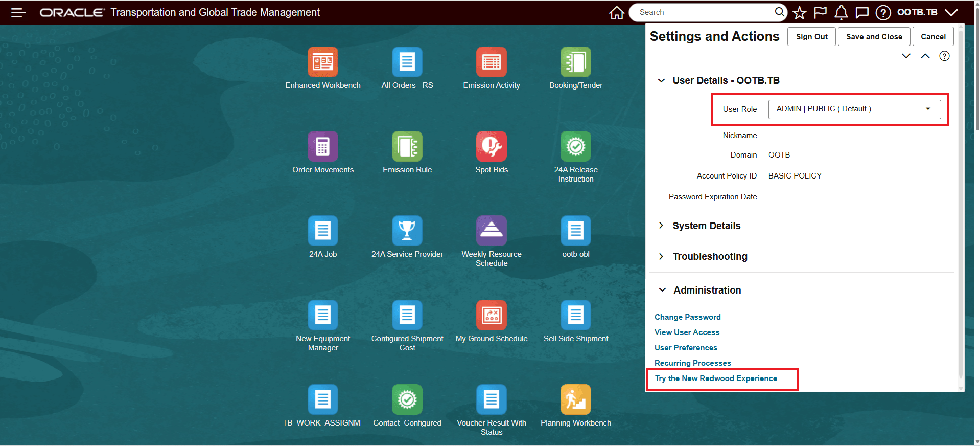Open My Ground Schedule icon
This screenshot has height=446, width=980.
(x=492, y=315)
